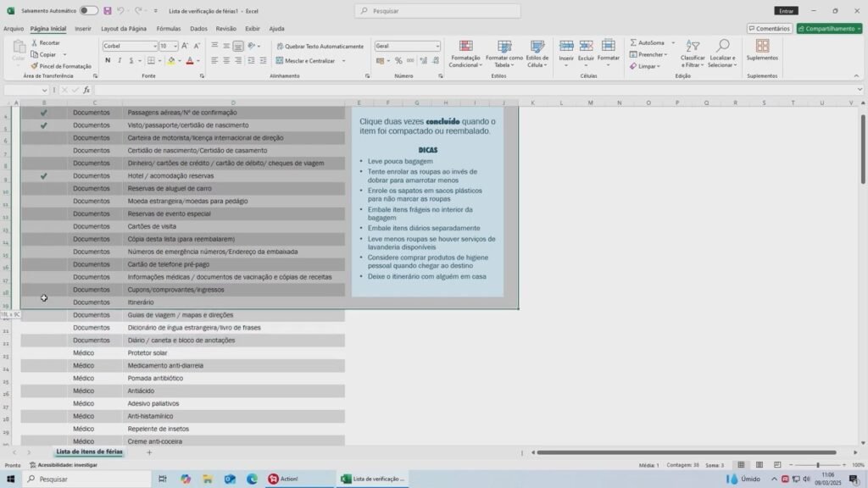
Task: Open the Fórmulas ribbon tab
Action: click(x=168, y=29)
